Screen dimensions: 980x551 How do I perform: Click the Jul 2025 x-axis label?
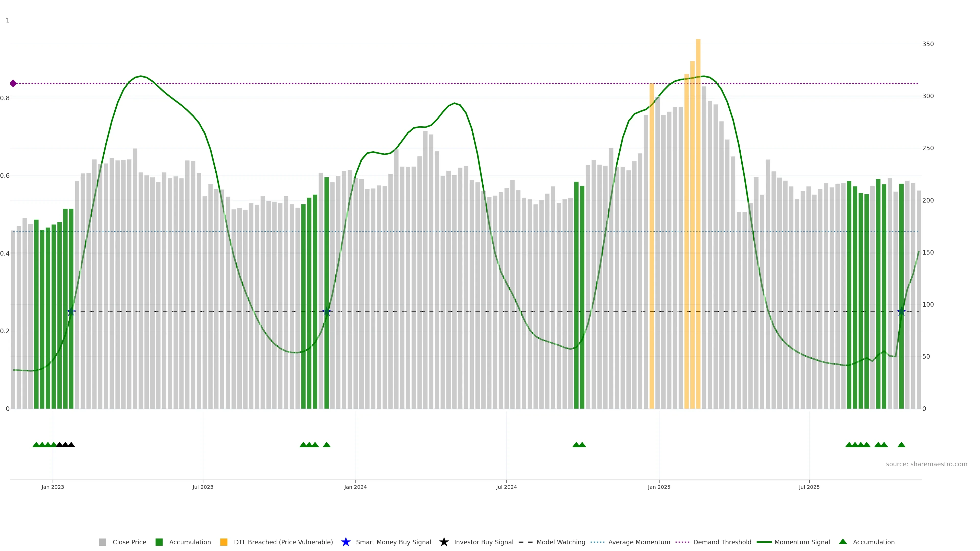click(809, 487)
